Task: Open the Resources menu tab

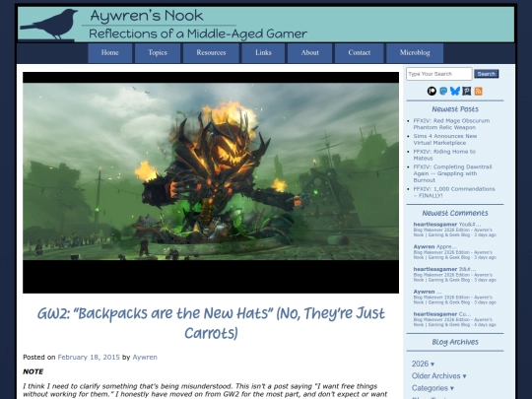Action: (x=211, y=53)
